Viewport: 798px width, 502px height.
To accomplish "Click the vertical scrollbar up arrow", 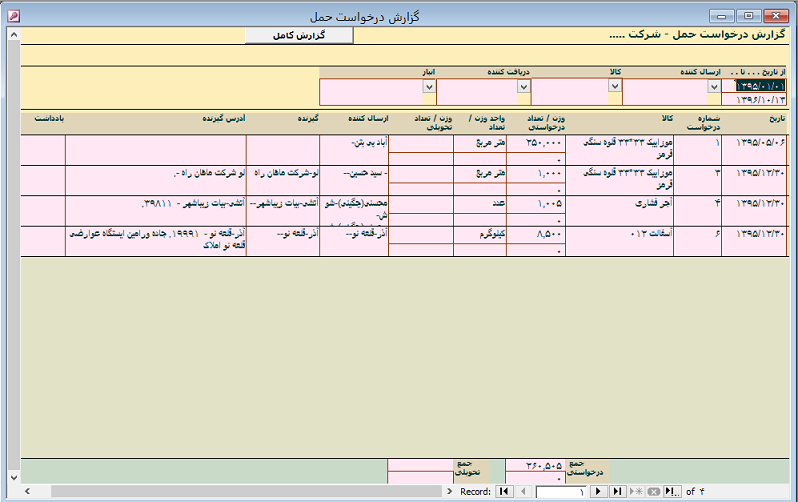I will [x=14, y=35].
